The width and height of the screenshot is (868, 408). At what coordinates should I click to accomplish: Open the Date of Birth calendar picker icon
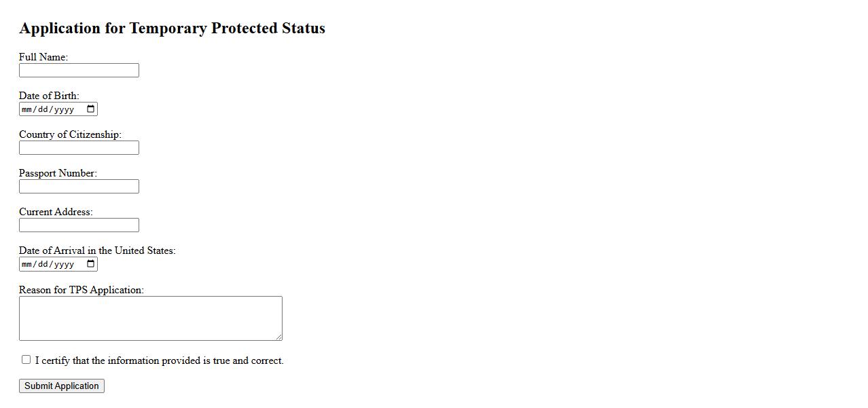click(x=91, y=109)
